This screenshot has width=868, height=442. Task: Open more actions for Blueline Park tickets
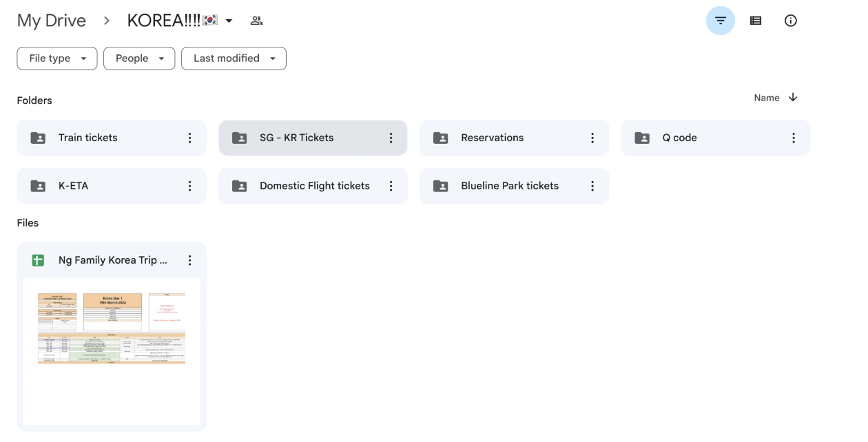tap(592, 186)
